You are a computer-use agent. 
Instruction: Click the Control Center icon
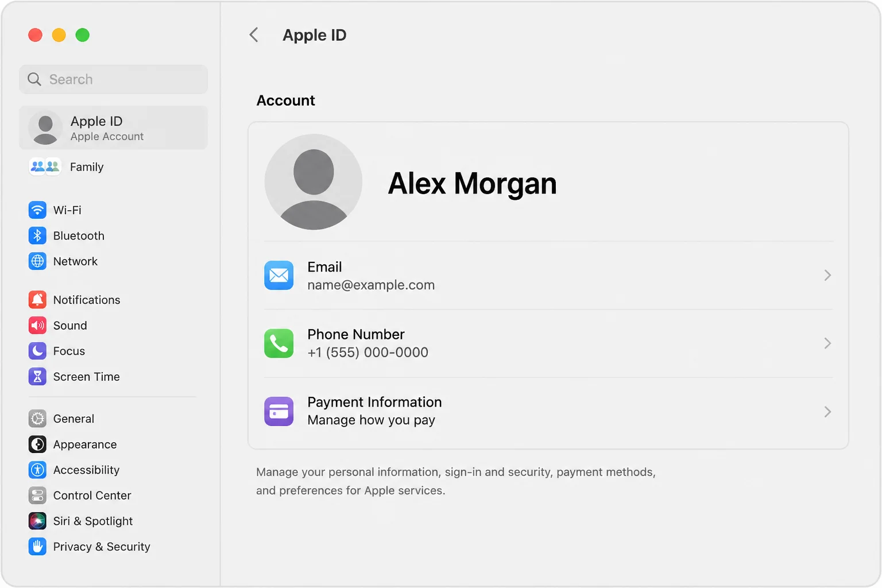pyautogui.click(x=37, y=496)
